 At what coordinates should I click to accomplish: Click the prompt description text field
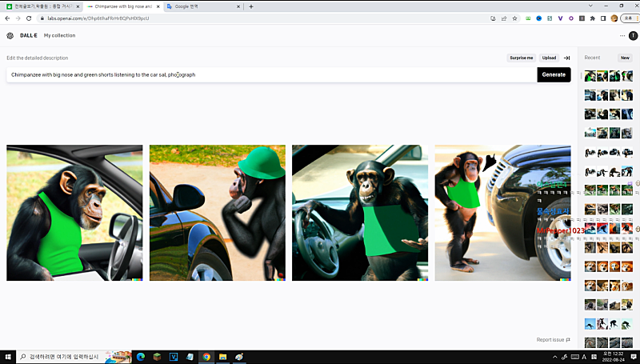click(x=272, y=74)
